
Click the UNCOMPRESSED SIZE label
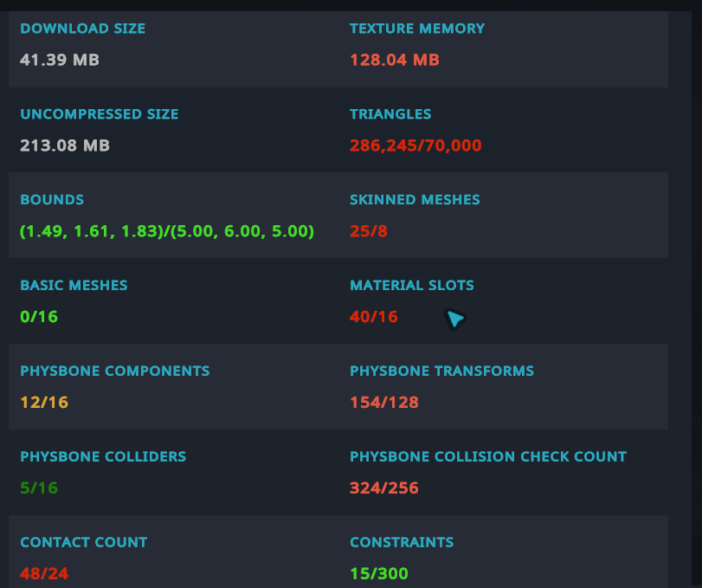coord(100,114)
